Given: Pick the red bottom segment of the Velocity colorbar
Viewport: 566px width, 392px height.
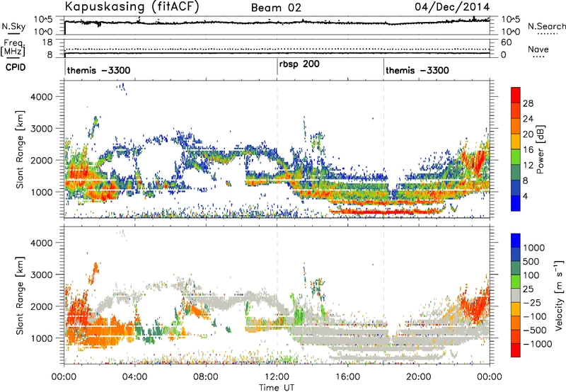Looking at the screenshot, I should click(x=516, y=350).
